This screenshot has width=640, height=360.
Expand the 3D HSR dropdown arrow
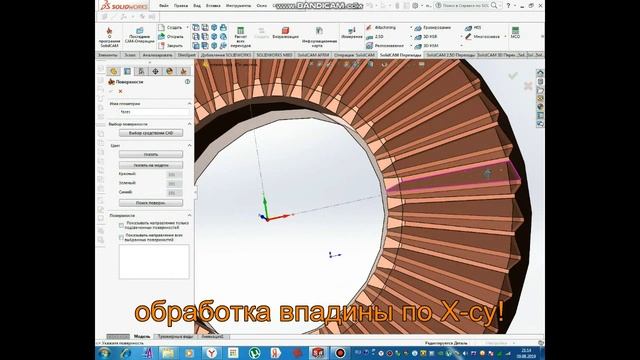pyautogui.click(x=461, y=37)
